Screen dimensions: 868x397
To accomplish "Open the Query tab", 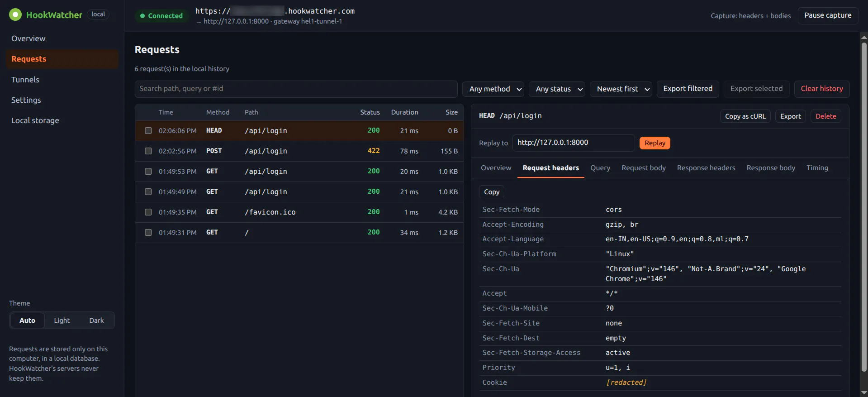I will pos(600,168).
